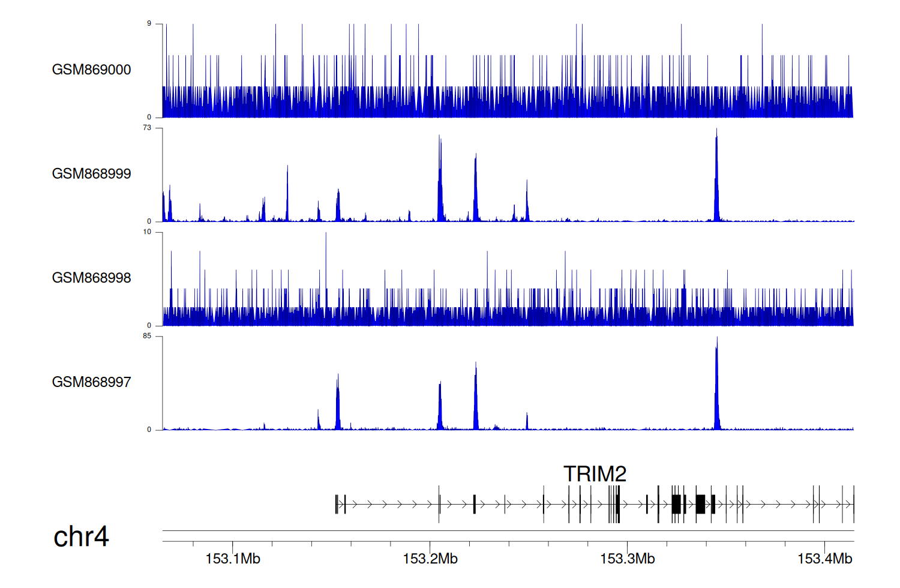Image resolution: width=900 pixels, height=588 pixels.
Task: Click the chr4 chromosome label
Action: [x=81, y=536]
